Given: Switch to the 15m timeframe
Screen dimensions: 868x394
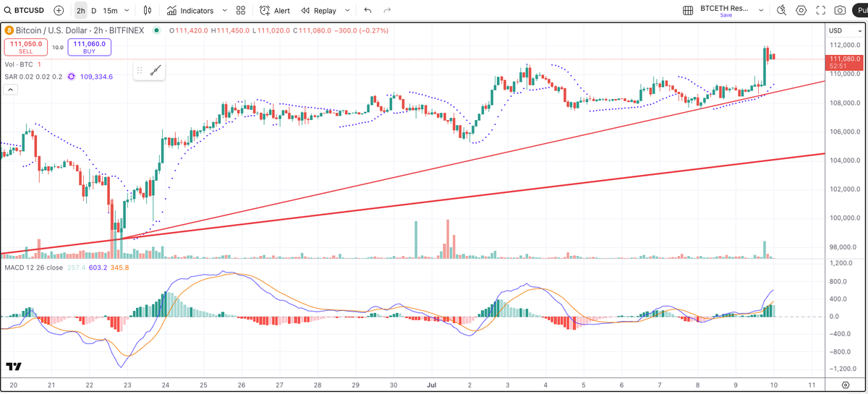Looking at the screenshot, I should 110,11.
